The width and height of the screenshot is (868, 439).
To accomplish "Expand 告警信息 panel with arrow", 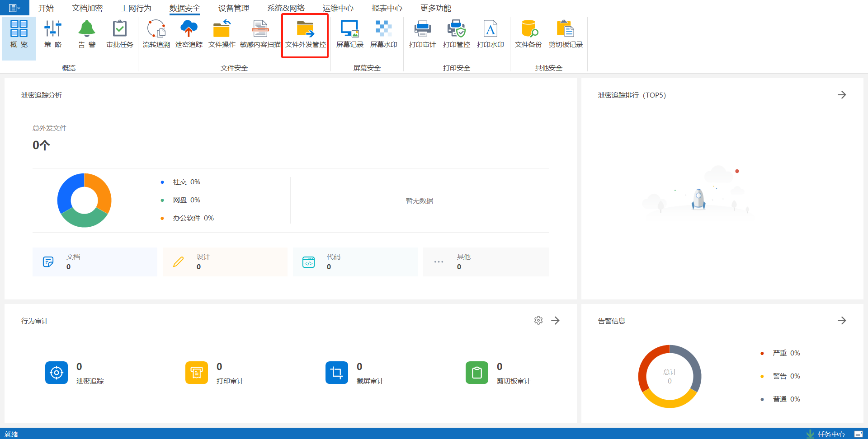I will pyautogui.click(x=841, y=321).
